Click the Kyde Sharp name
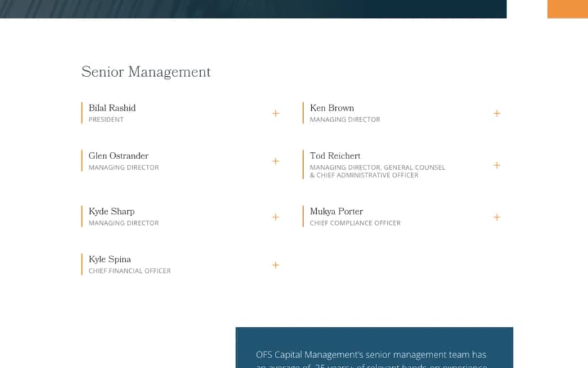588x368 pixels. tap(111, 212)
